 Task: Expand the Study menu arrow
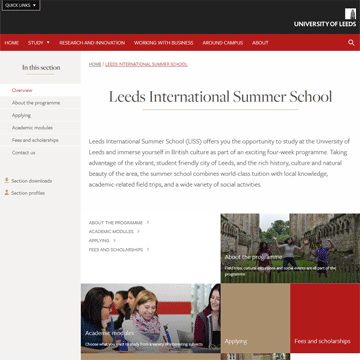pyautogui.click(x=48, y=43)
